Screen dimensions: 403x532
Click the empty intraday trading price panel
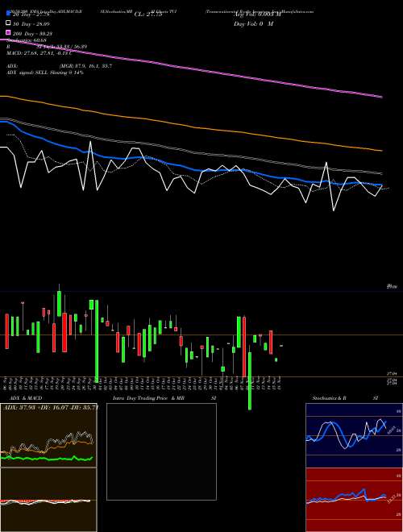tap(161, 451)
